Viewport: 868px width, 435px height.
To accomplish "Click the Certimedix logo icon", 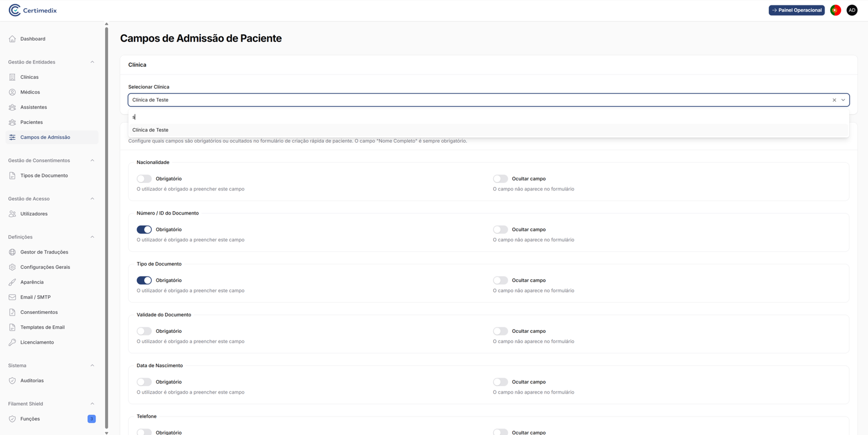I will pyautogui.click(x=15, y=10).
